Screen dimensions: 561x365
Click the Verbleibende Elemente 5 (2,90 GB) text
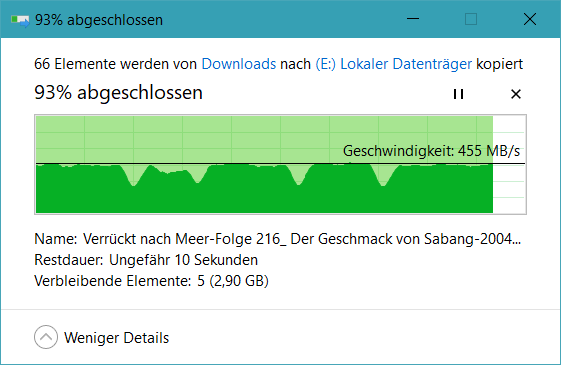(151, 281)
